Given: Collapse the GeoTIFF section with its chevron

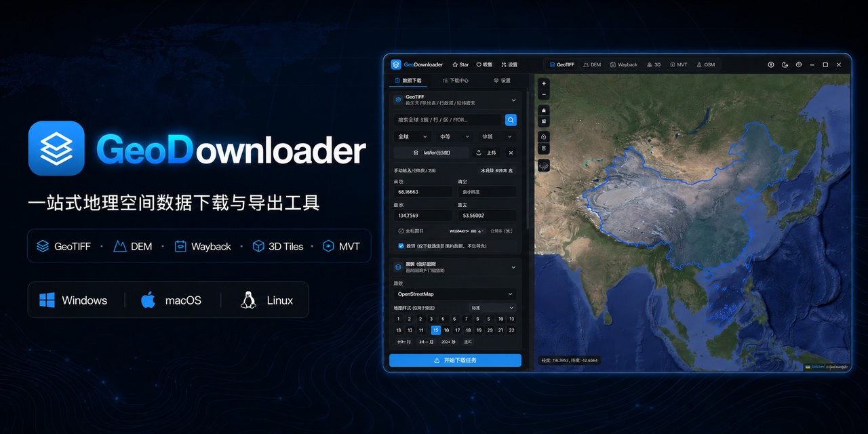Looking at the screenshot, I should point(513,100).
